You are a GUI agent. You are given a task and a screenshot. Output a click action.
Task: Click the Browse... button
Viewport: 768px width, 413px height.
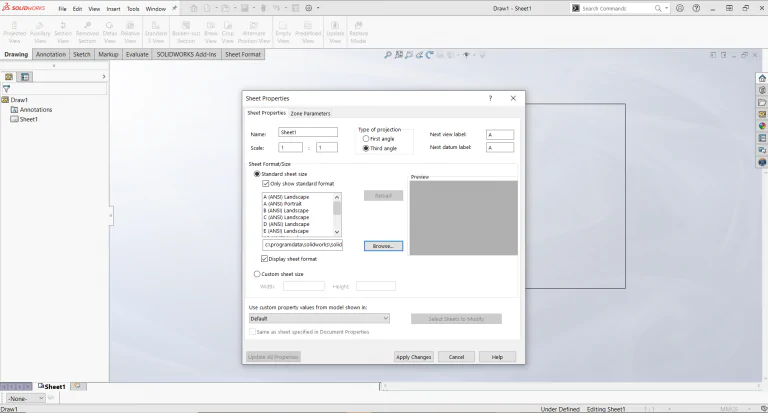point(384,246)
